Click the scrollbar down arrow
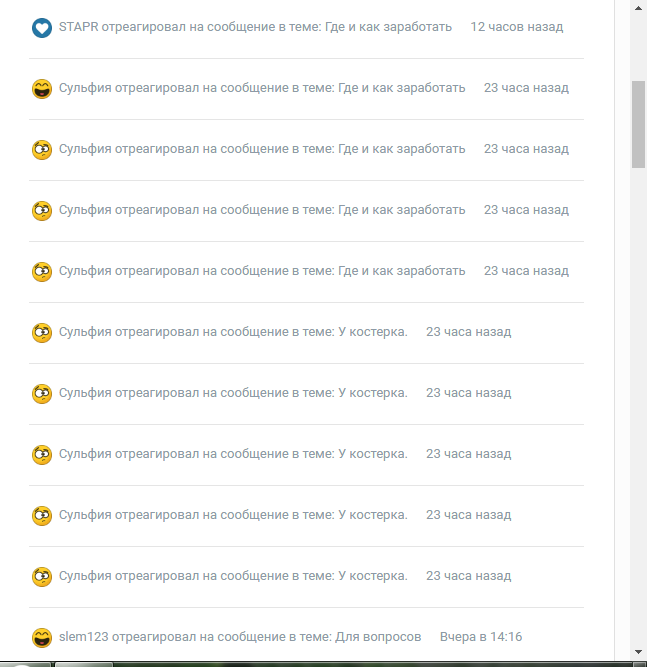The height and width of the screenshot is (667, 647). [x=638, y=651]
